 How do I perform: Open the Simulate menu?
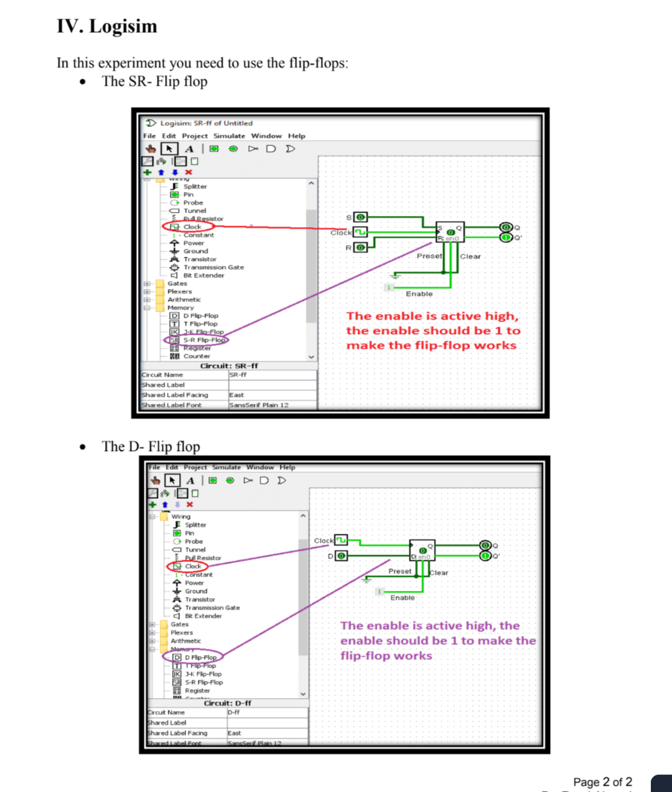point(230,136)
